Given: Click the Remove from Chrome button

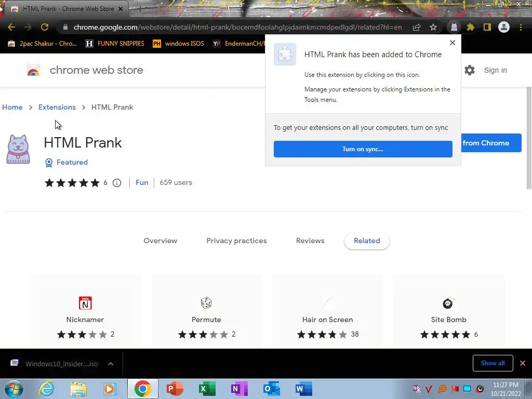Looking at the screenshot, I should coord(491,143).
